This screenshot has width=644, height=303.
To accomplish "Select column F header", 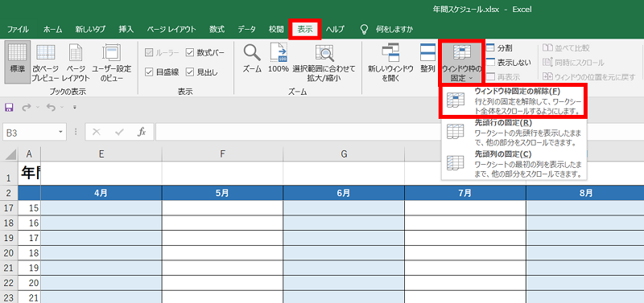I will 222,154.
